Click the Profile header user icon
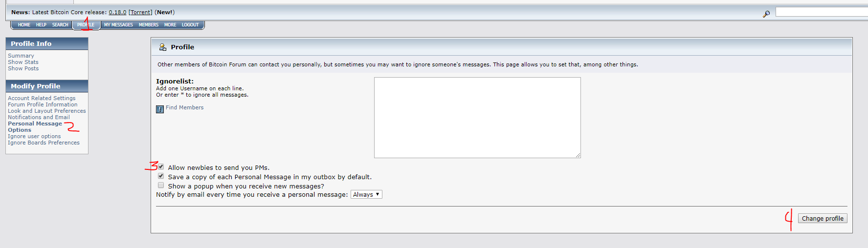This screenshot has height=248, width=868. 163,47
